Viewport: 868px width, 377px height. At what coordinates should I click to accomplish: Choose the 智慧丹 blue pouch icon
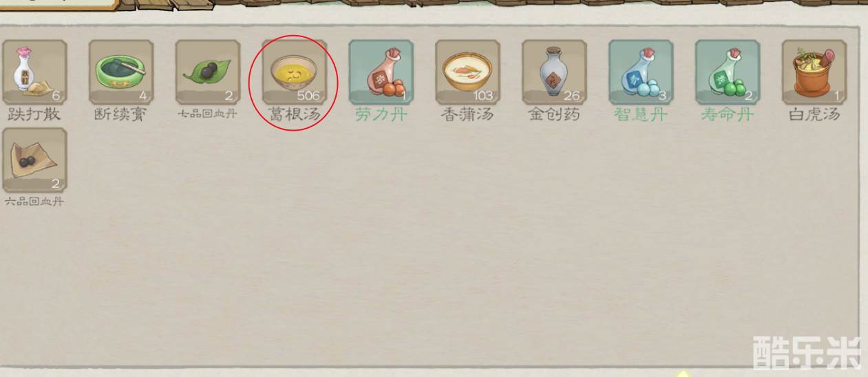pos(642,72)
